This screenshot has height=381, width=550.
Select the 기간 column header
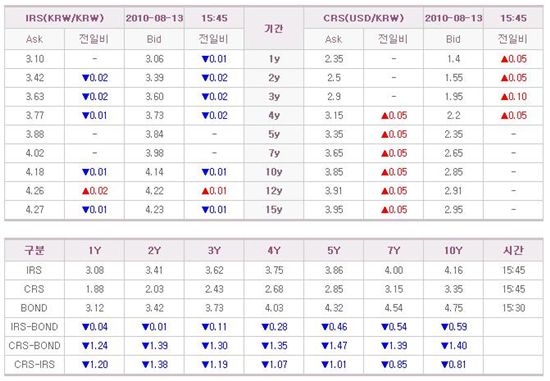click(274, 28)
